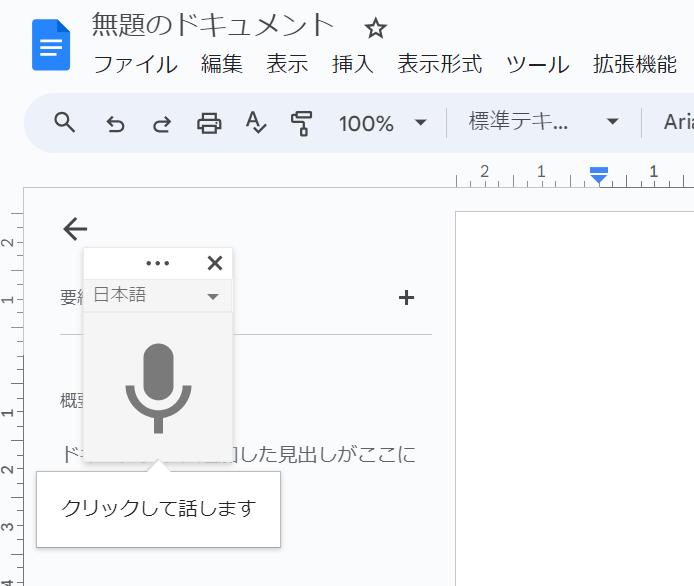This screenshot has width=694, height=586.
Task: Click the search menus magnifier icon
Action: pyautogui.click(x=65, y=123)
